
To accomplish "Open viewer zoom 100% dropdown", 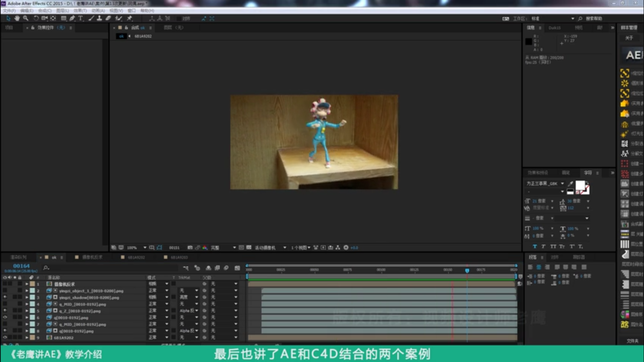I will (136, 247).
